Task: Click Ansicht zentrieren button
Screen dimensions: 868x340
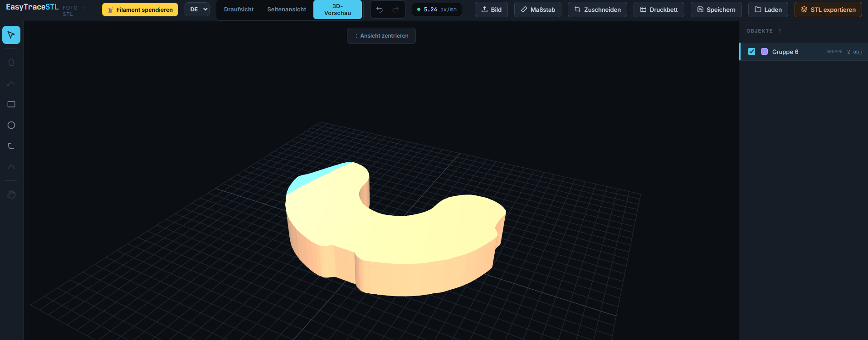Action: (x=381, y=36)
